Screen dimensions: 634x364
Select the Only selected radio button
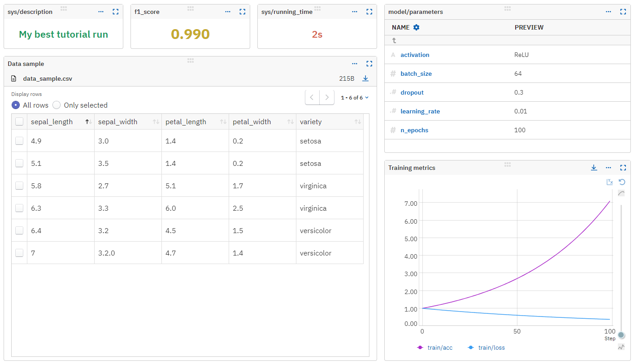pos(56,105)
